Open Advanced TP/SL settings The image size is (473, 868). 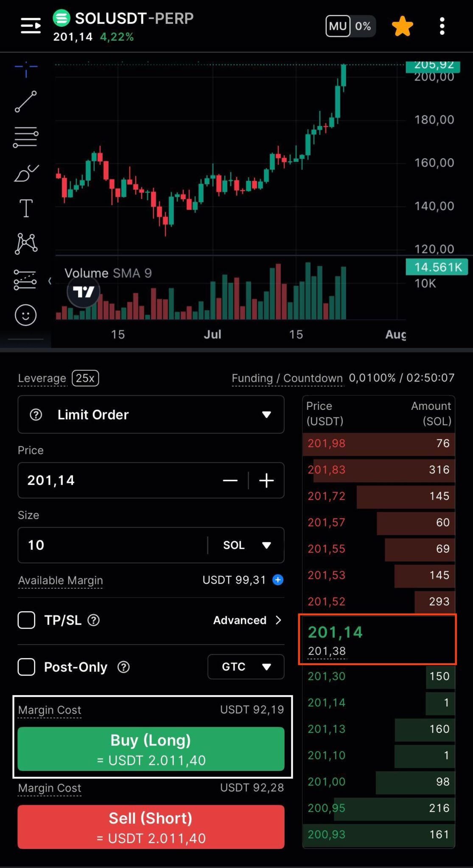247,620
